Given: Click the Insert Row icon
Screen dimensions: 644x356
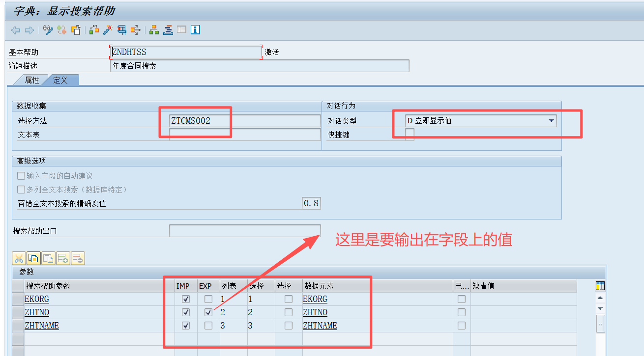Looking at the screenshot, I should [x=63, y=258].
